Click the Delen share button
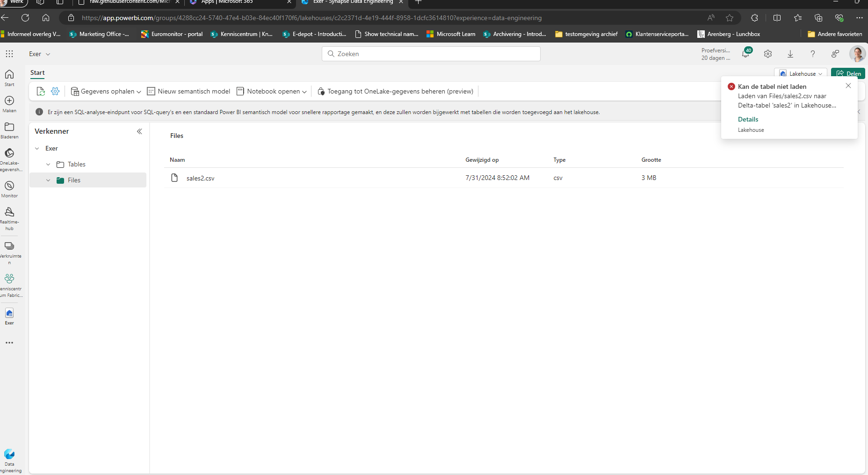The height and width of the screenshot is (475, 868). tap(848, 73)
